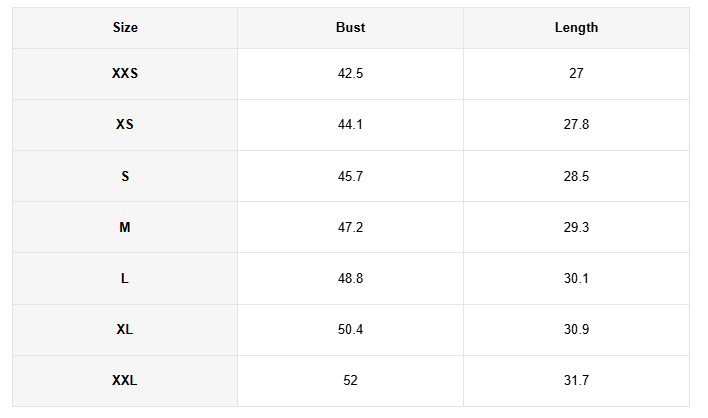
Task: Click the 42.5 bust value
Action: pyautogui.click(x=350, y=74)
